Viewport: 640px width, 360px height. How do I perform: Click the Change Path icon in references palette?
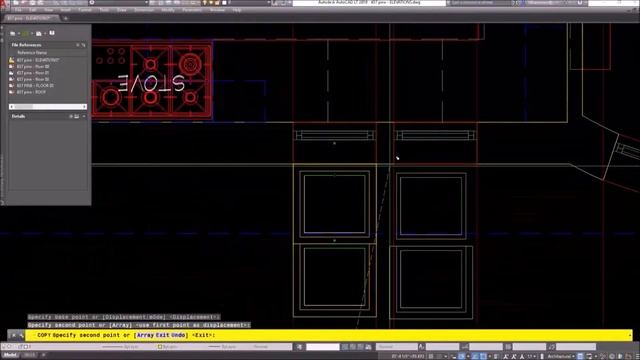(x=38, y=33)
